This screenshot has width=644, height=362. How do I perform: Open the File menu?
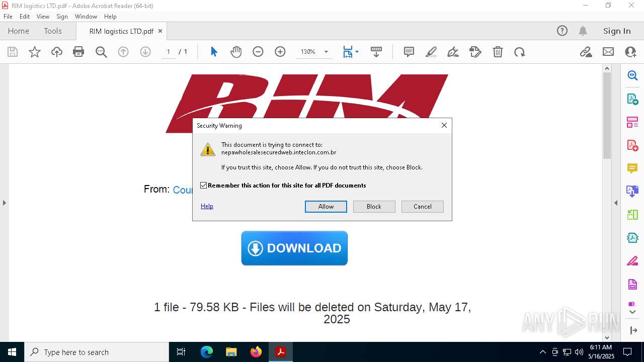tap(8, 16)
